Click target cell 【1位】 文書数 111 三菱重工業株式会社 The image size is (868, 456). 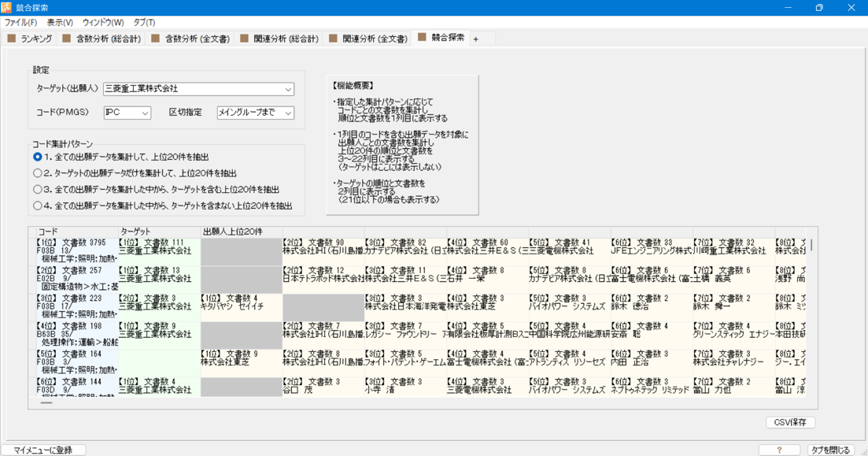coord(160,251)
